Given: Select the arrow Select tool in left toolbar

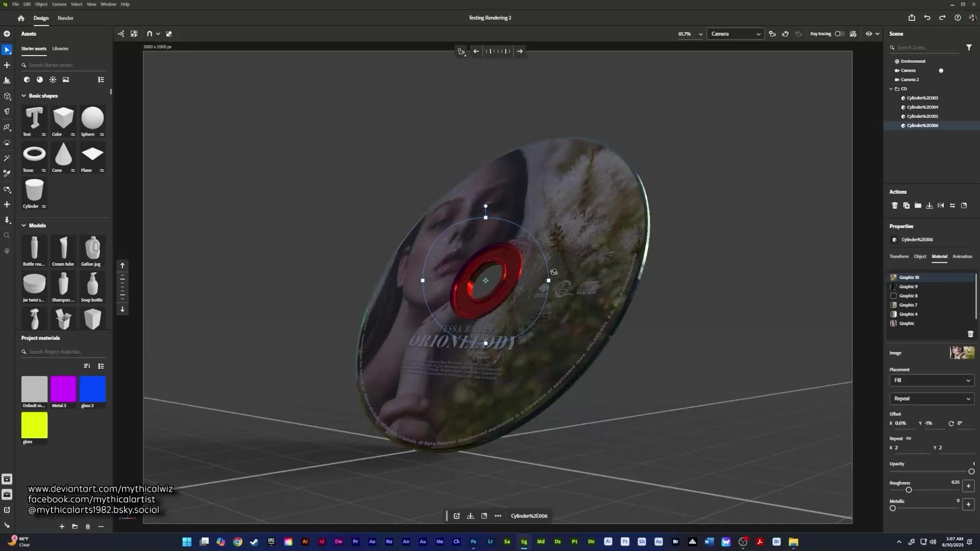Looking at the screenshot, I should click(x=7, y=49).
